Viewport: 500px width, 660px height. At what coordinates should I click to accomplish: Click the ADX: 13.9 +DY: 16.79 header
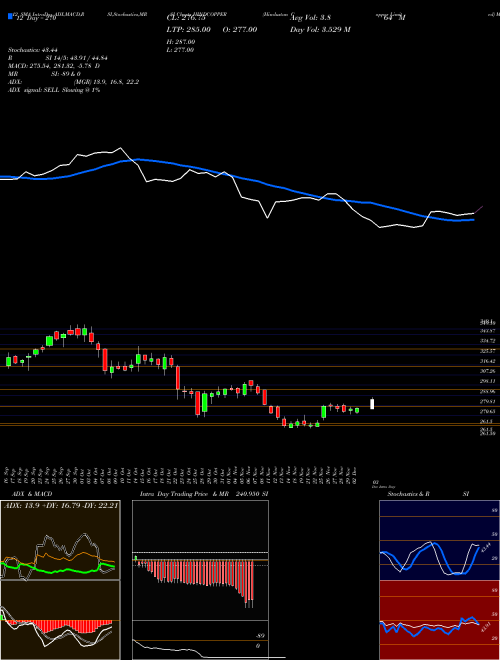coord(61,505)
